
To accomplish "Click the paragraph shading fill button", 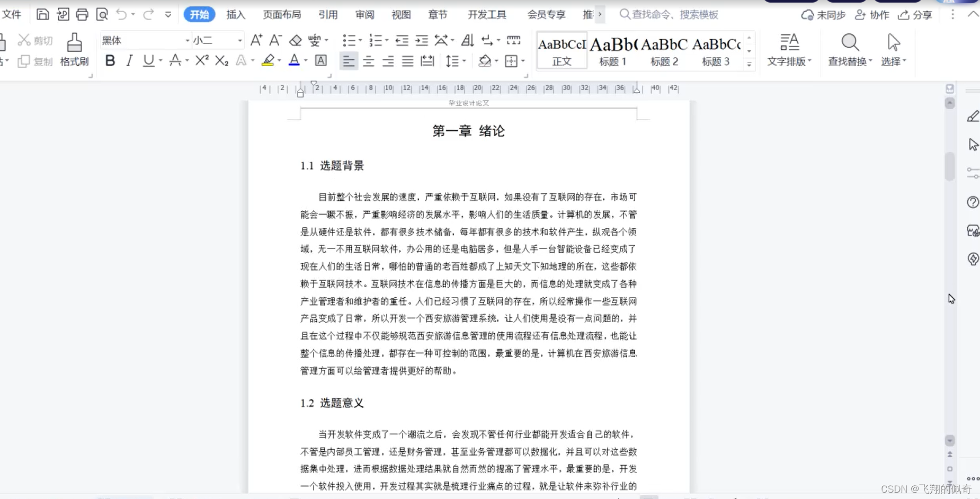I will point(484,61).
